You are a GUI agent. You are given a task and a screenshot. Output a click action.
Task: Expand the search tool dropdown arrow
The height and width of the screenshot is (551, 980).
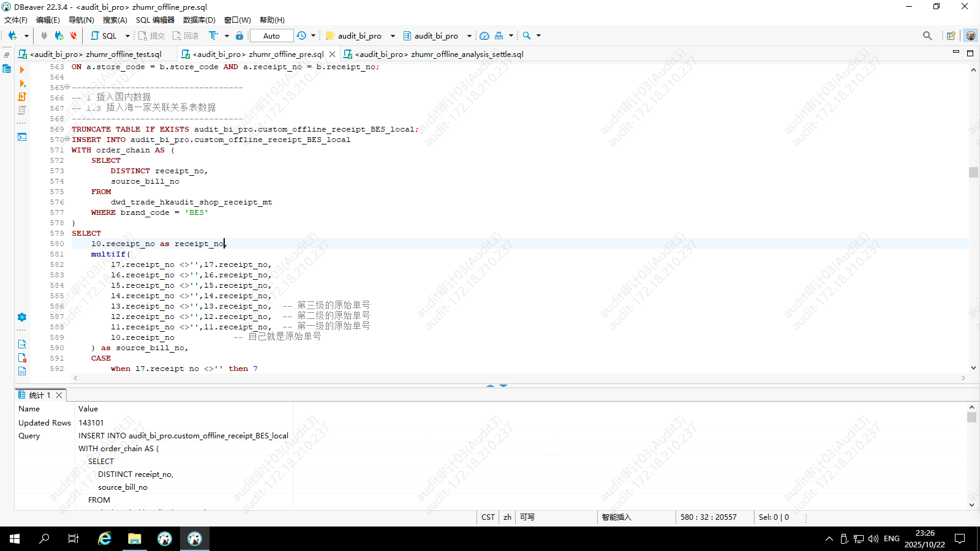coord(539,36)
